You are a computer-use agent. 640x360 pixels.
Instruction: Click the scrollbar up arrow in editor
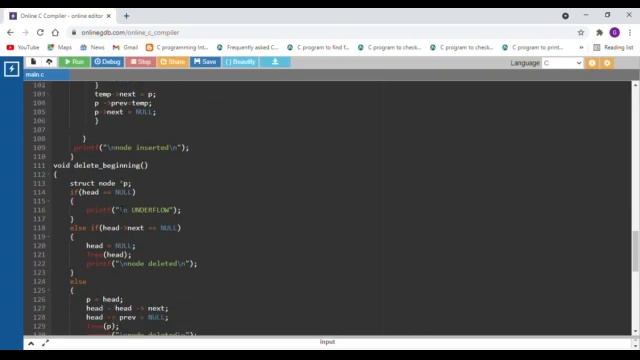click(635, 85)
